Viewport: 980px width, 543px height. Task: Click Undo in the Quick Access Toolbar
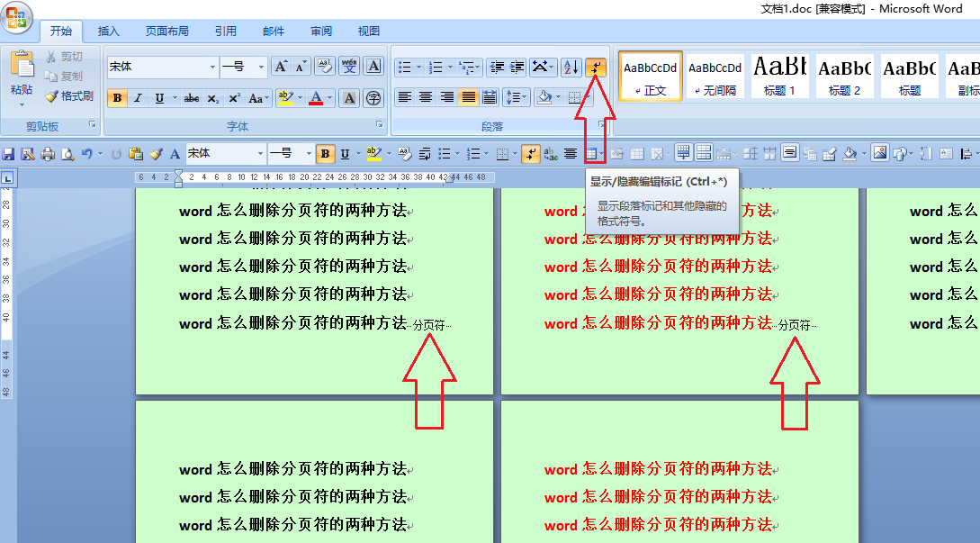click(87, 154)
